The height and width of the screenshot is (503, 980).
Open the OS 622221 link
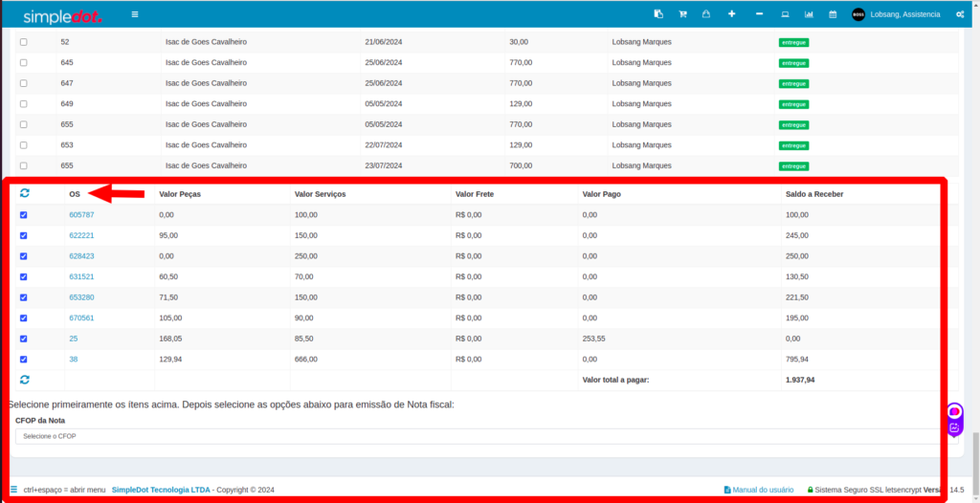(x=81, y=235)
